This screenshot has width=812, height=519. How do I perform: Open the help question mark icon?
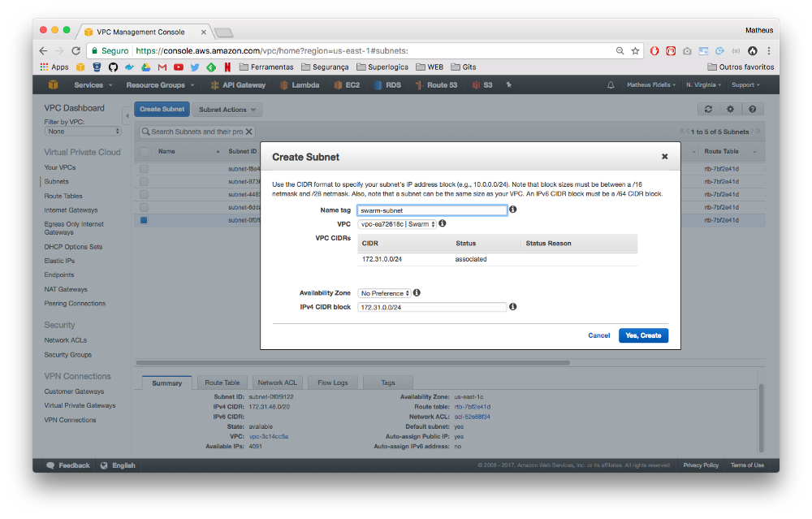coord(753,110)
